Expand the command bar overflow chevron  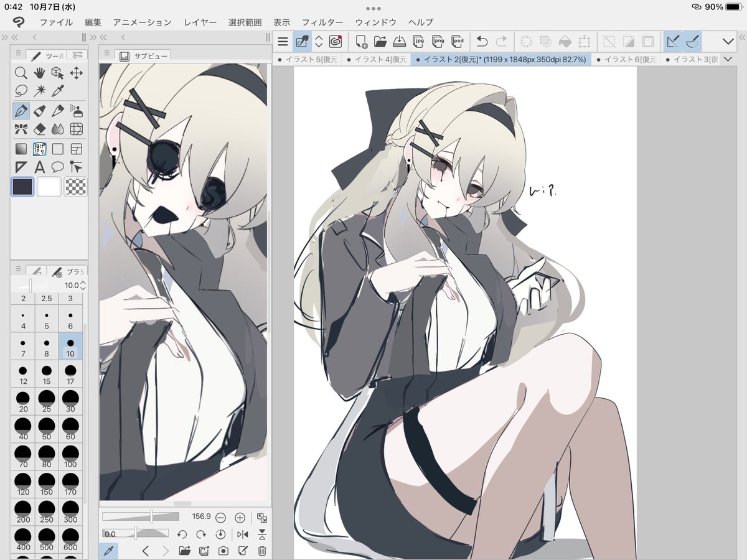pos(728,42)
